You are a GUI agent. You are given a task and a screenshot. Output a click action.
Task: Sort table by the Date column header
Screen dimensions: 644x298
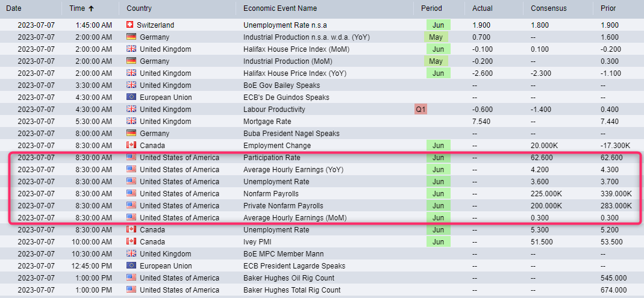pyautogui.click(x=14, y=8)
